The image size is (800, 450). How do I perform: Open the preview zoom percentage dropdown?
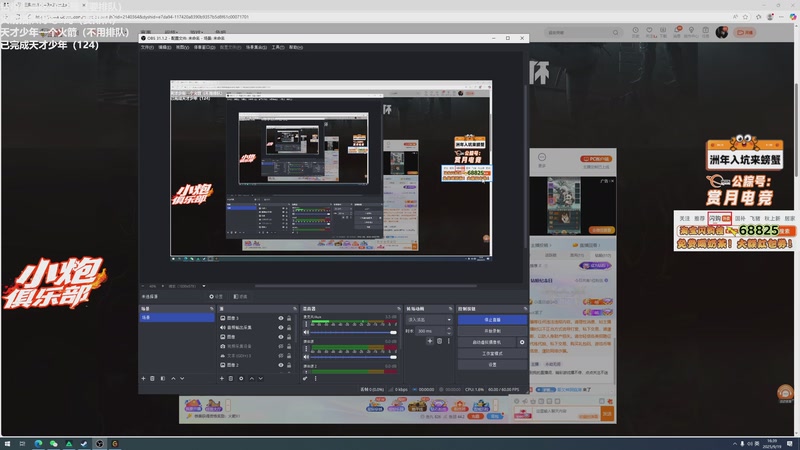pyautogui.click(x=153, y=286)
